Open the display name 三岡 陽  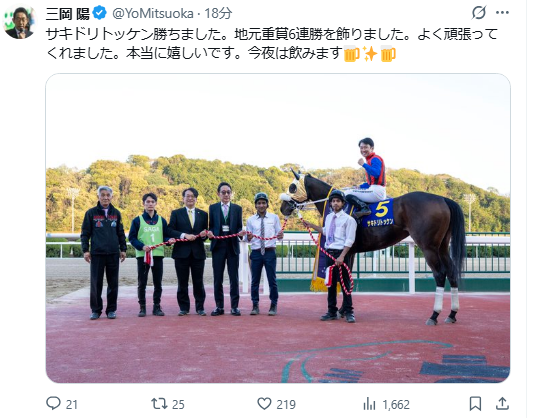(68, 13)
